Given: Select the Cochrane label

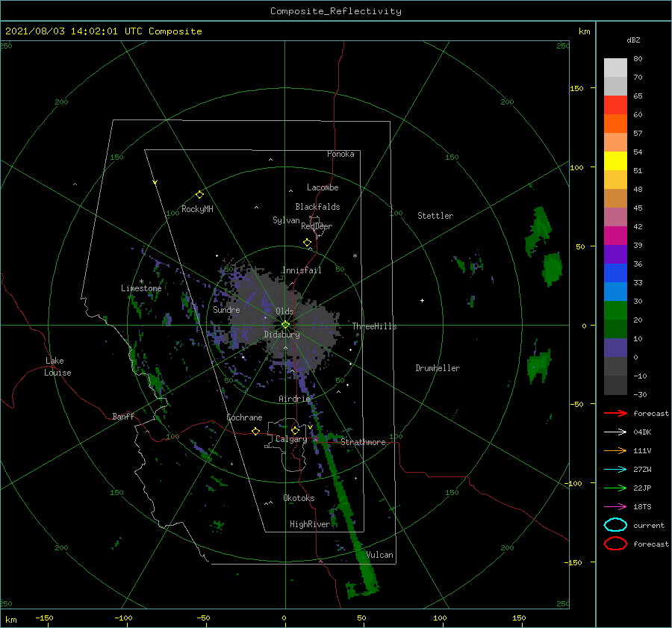Looking at the screenshot, I should click(x=244, y=417).
